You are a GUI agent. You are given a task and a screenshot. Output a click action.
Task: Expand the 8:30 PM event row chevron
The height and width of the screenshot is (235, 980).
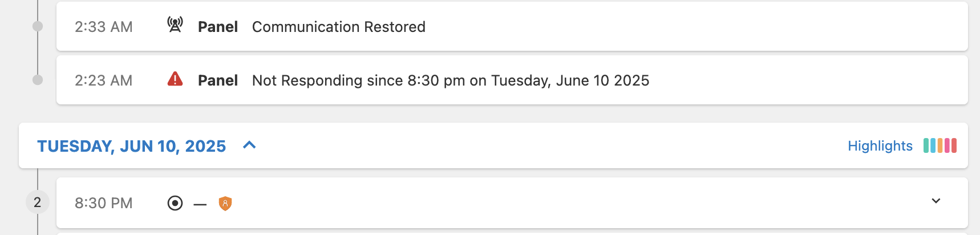point(936,201)
